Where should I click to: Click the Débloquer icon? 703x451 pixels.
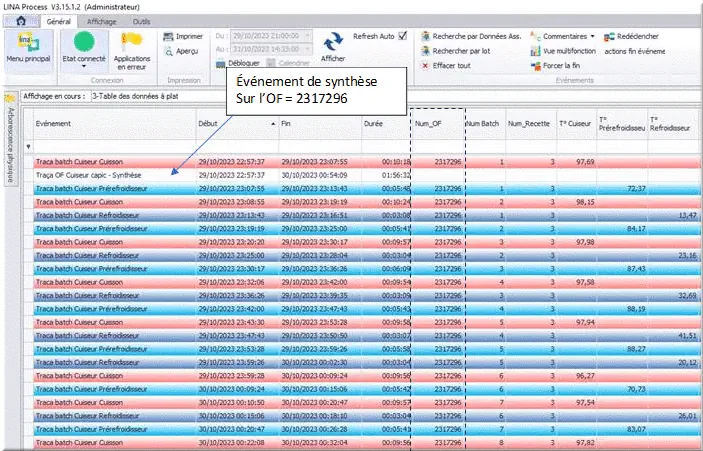221,64
